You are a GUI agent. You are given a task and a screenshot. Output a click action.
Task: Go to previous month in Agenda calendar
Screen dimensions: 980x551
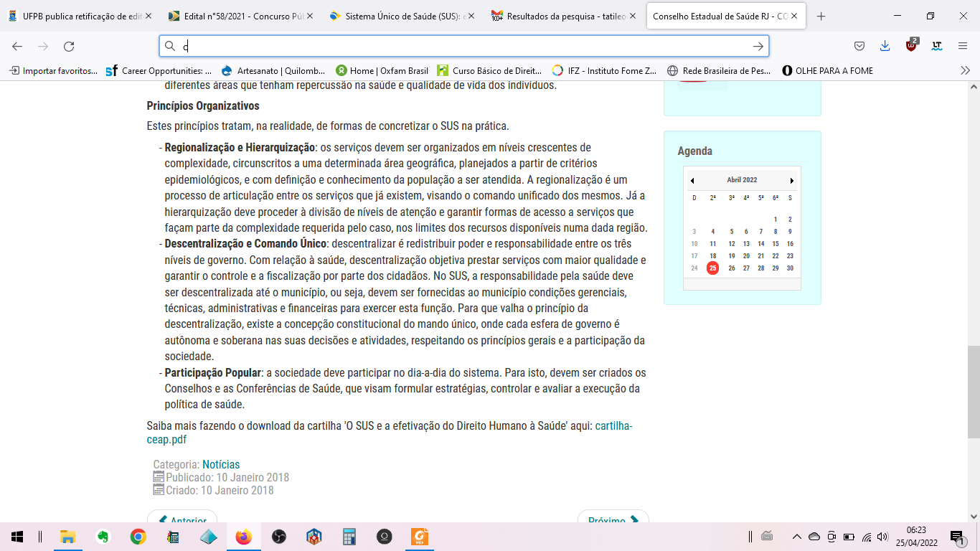coord(692,181)
